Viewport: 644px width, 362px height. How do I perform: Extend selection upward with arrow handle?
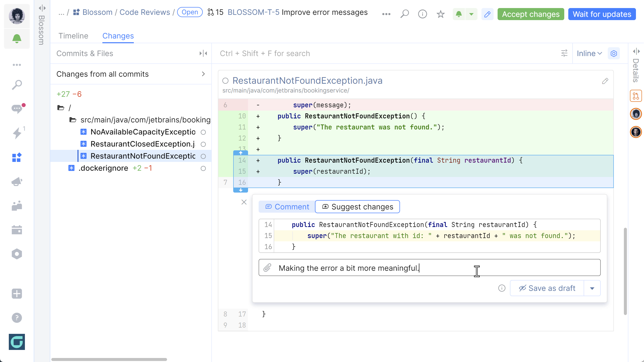(241, 153)
